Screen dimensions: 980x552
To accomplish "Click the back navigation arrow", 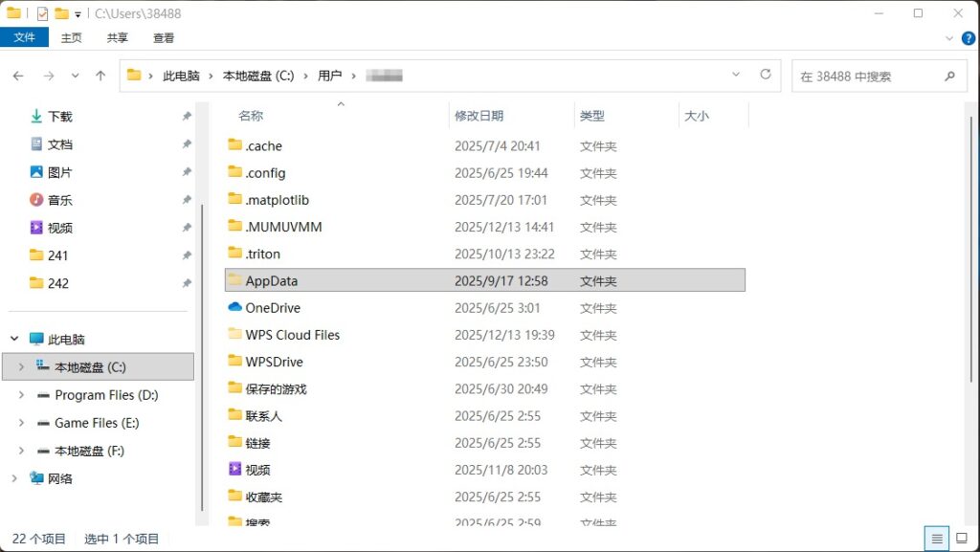I will (x=18, y=77).
